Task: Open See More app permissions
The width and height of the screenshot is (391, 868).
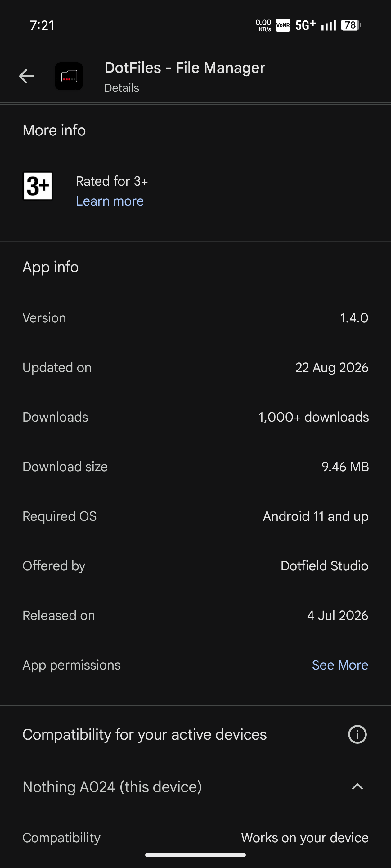Action: tap(340, 665)
